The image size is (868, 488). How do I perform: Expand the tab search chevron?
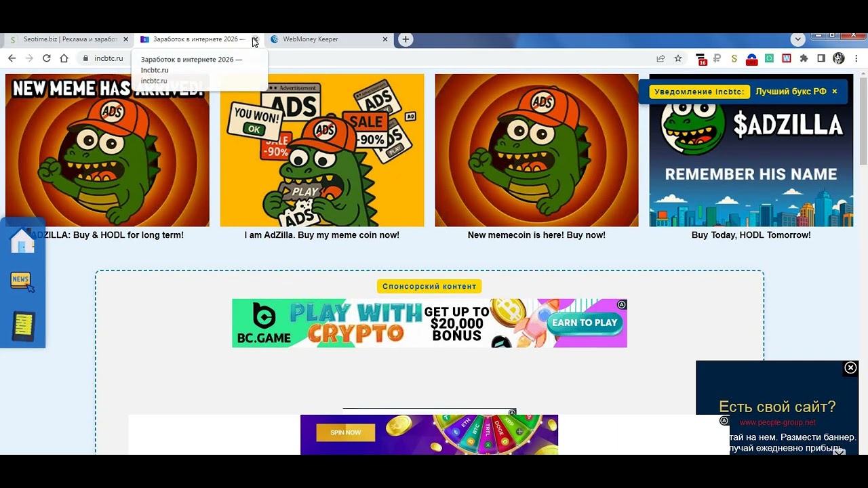click(798, 39)
